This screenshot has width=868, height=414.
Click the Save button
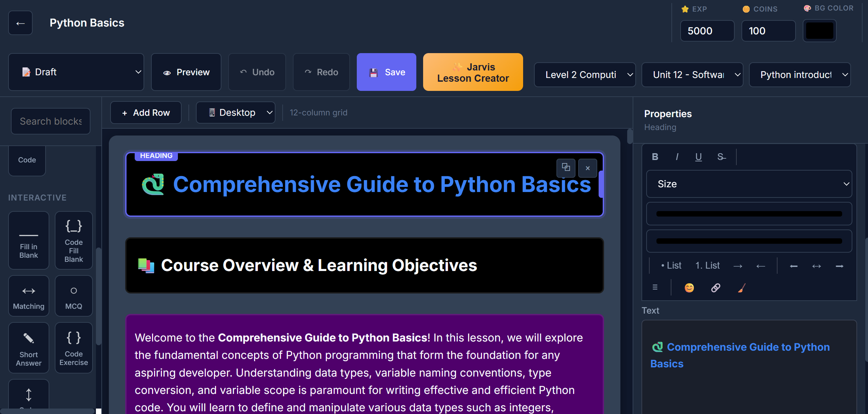pyautogui.click(x=386, y=72)
